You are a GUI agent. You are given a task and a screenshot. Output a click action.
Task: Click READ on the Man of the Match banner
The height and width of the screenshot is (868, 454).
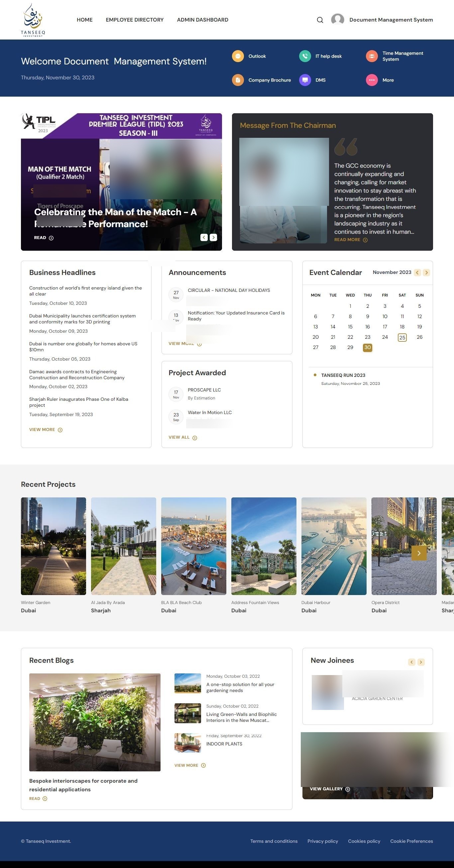44,238
